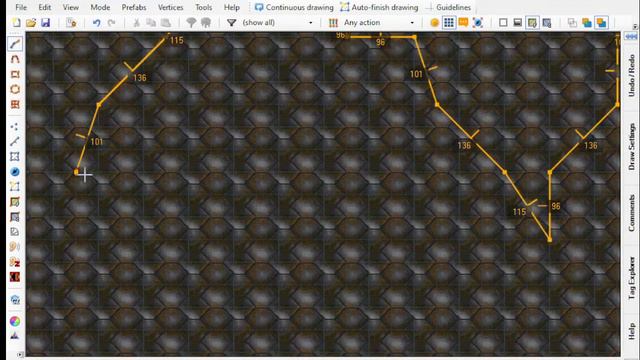640x360 pixels.
Task: Toggle Guidelines option
Action: coord(448,7)
